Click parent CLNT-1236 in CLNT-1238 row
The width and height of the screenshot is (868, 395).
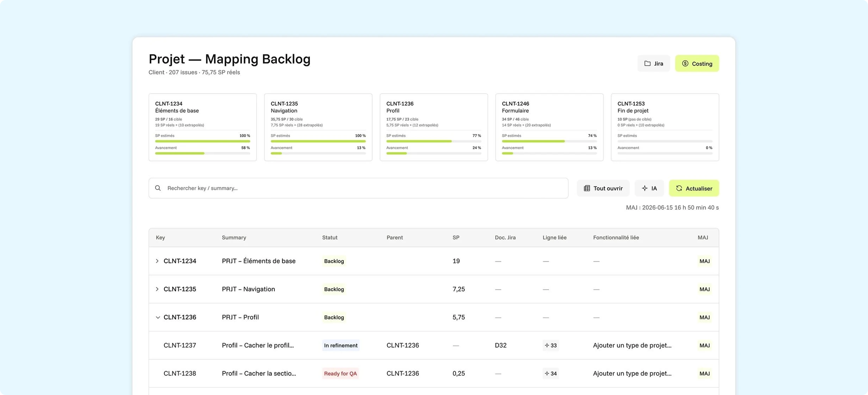[x=403, y=373]
